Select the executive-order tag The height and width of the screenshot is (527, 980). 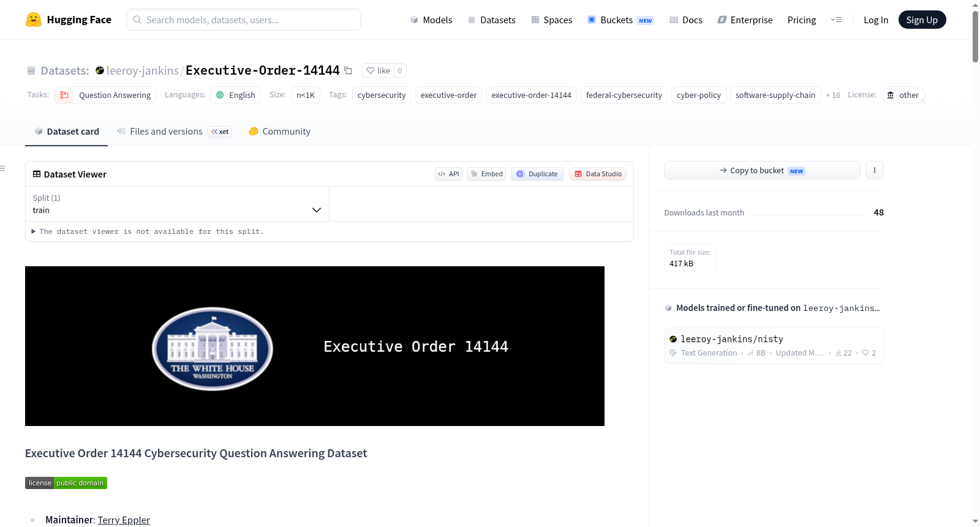pos(448,95)
